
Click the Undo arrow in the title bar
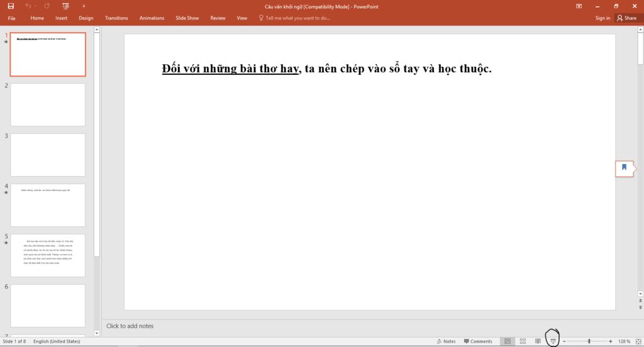(x=28, y=6)
